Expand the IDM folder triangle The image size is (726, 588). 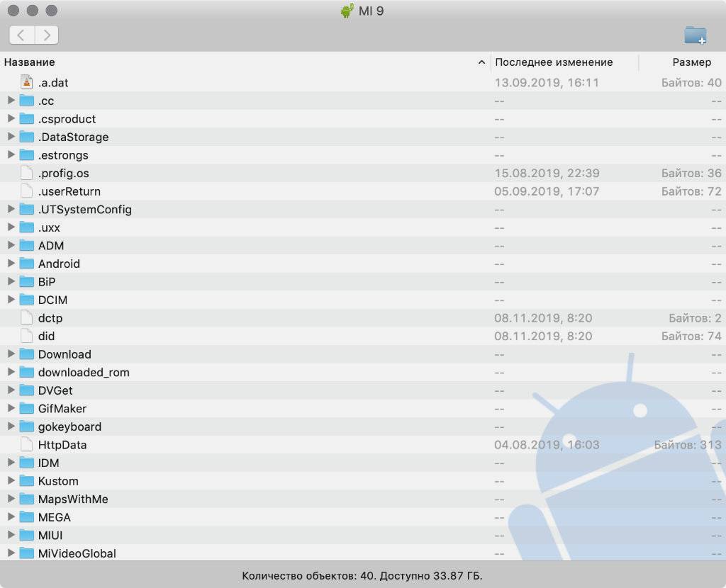(11, 462)
